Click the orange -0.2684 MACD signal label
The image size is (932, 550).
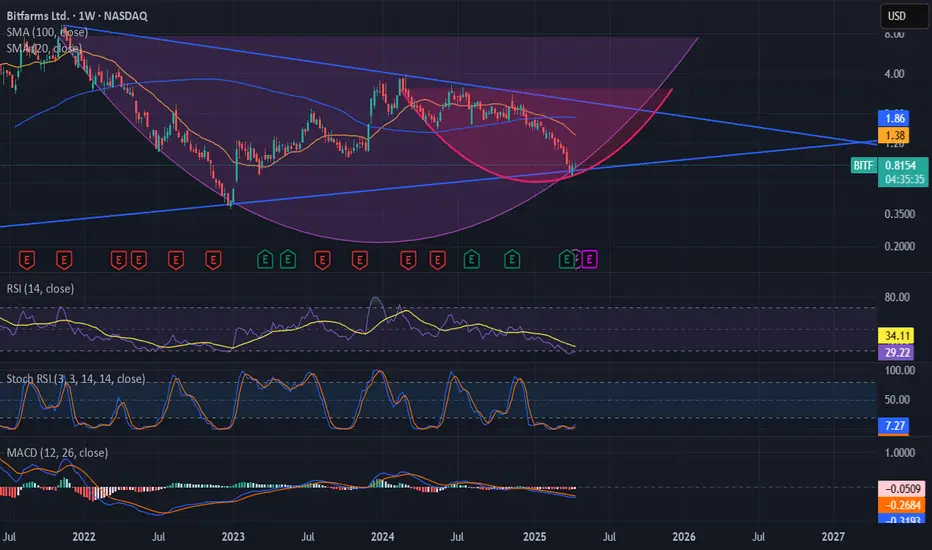tap(902, 505)
